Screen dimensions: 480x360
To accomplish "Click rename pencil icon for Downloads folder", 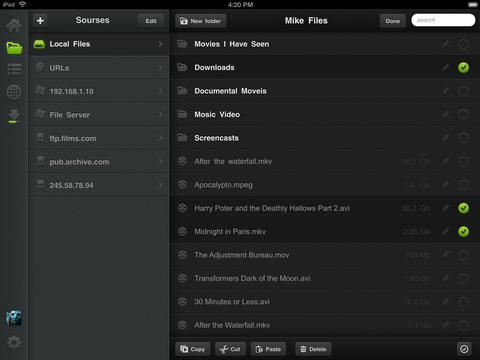I will pyautogui.click(x=446, y=68).
